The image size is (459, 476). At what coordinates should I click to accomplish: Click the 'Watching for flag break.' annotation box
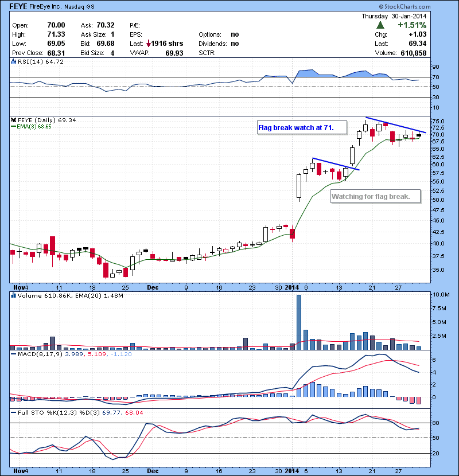point(375,196)
